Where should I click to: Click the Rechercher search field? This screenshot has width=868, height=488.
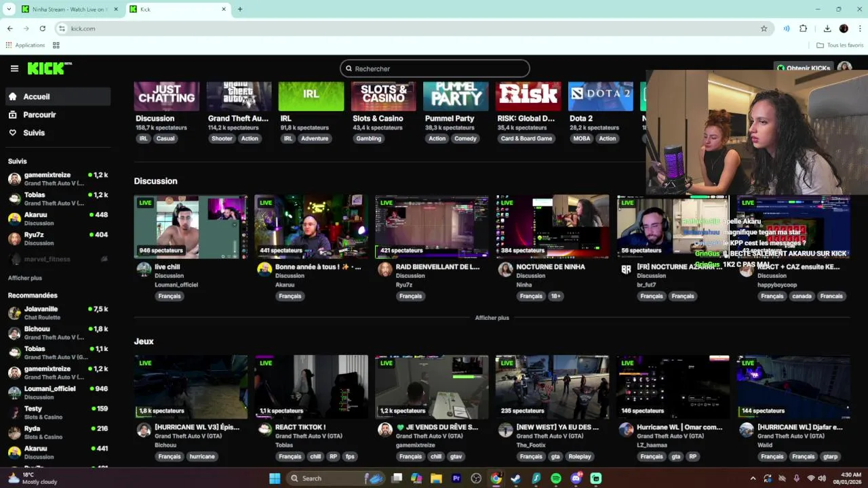coord(435,68)
